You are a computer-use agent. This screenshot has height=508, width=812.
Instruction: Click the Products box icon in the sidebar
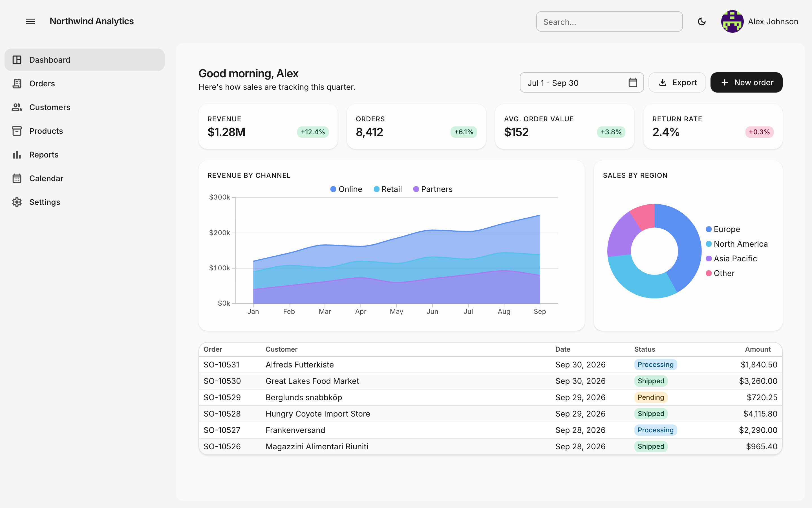coord(17,131)
